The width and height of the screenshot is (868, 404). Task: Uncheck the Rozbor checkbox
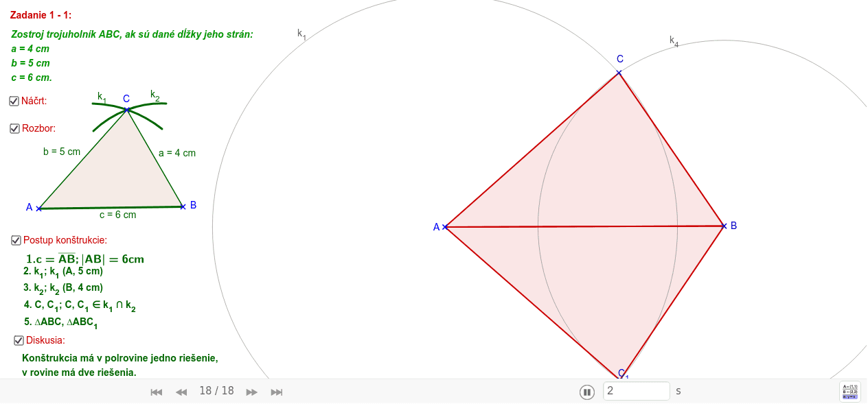[14, 128]
